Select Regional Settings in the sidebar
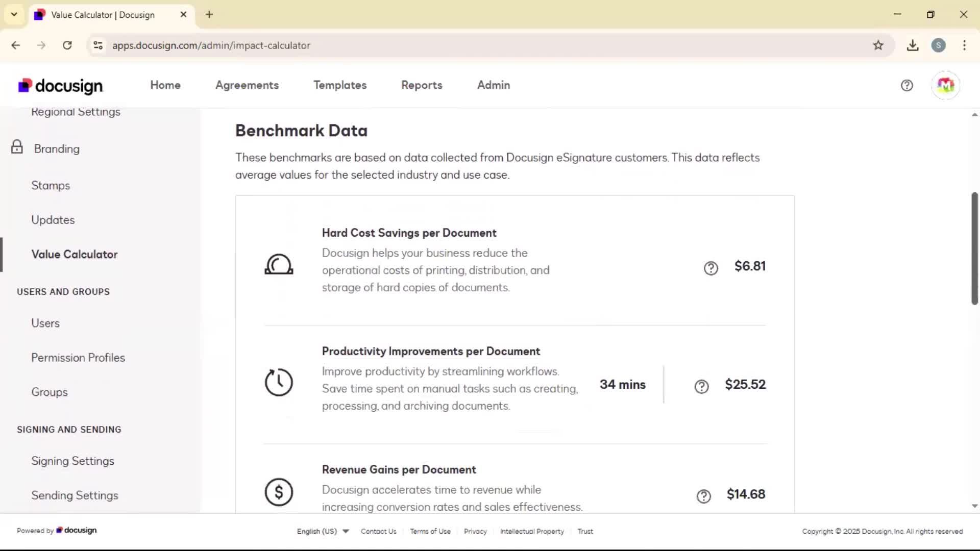 click(76, 112)
